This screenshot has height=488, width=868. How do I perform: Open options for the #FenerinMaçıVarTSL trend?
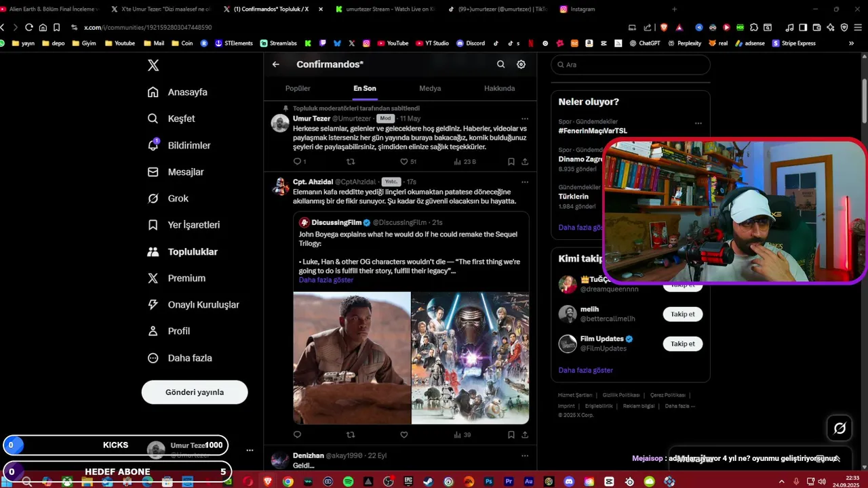698,123
